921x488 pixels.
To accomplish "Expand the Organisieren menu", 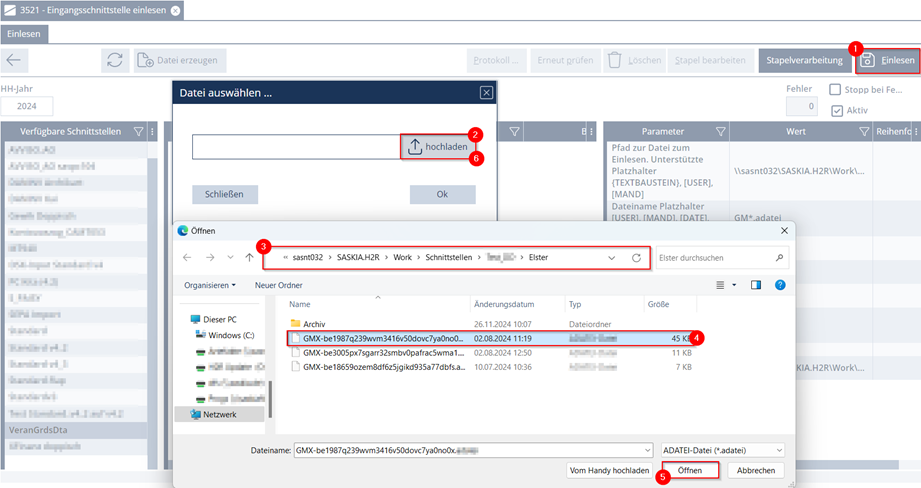I will (210, 285).
